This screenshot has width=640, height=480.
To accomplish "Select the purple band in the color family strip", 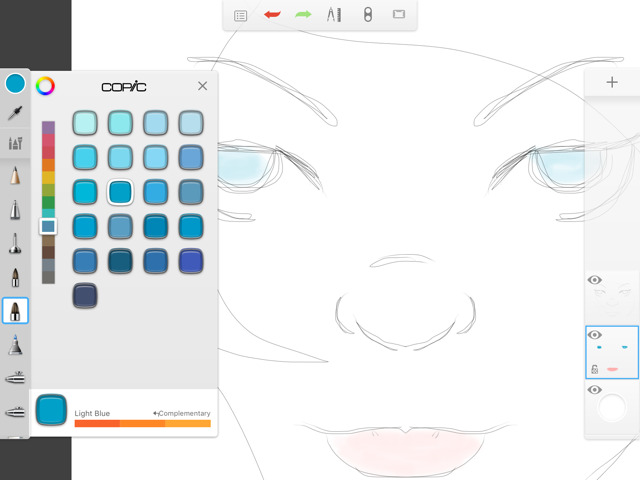I will 48,127.
